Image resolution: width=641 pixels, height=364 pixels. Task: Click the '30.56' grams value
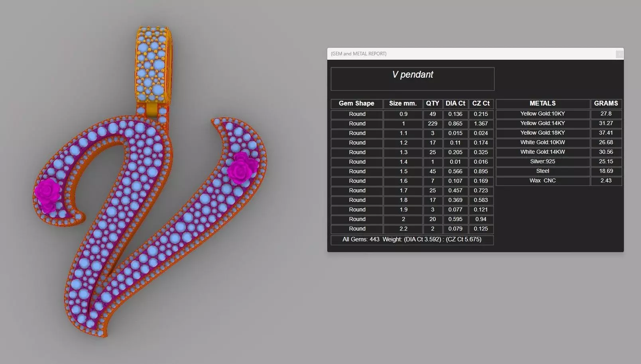tap(606, 152)
